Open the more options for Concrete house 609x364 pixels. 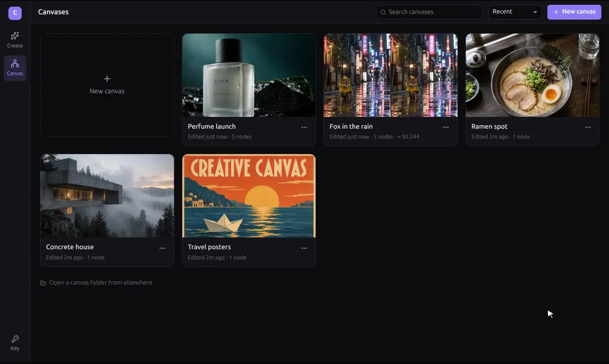click(x=162, y=248)
